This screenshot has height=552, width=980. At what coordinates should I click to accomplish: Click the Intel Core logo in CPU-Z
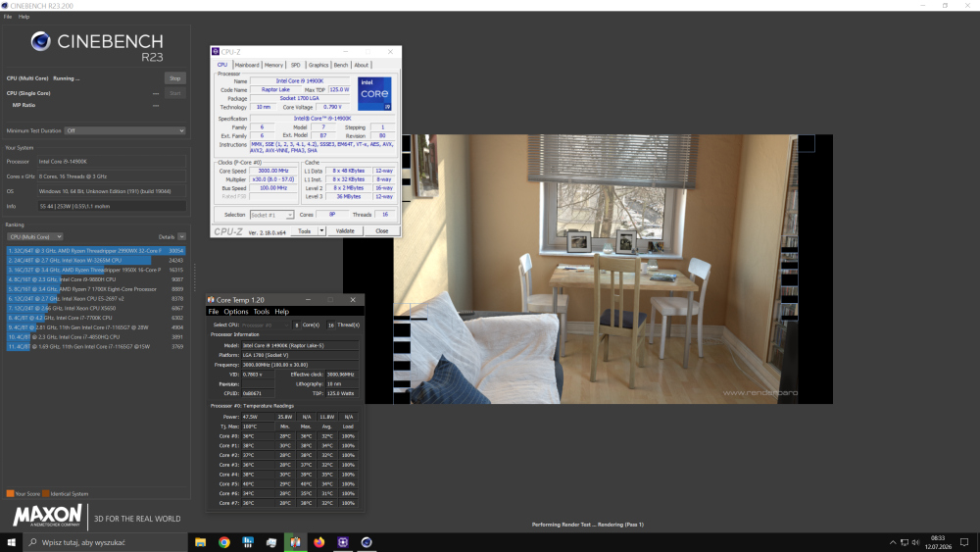tap(374, 94)
